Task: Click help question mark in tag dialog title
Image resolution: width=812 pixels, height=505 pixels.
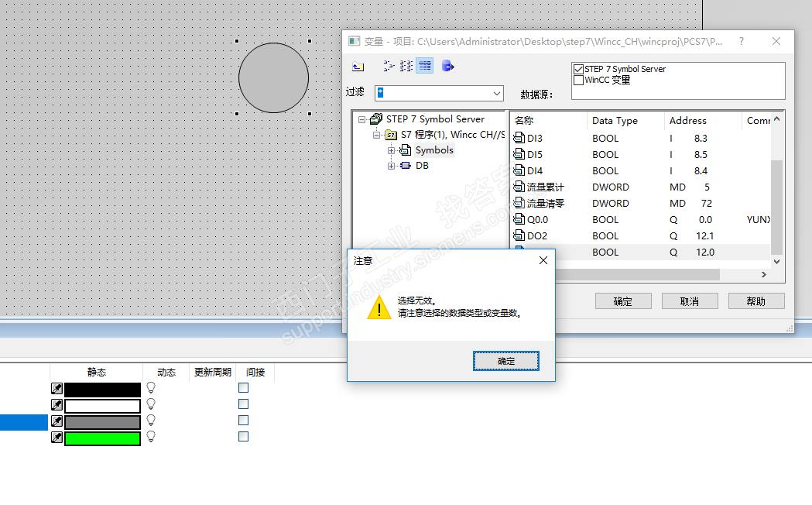Action: tap(742, 41)
